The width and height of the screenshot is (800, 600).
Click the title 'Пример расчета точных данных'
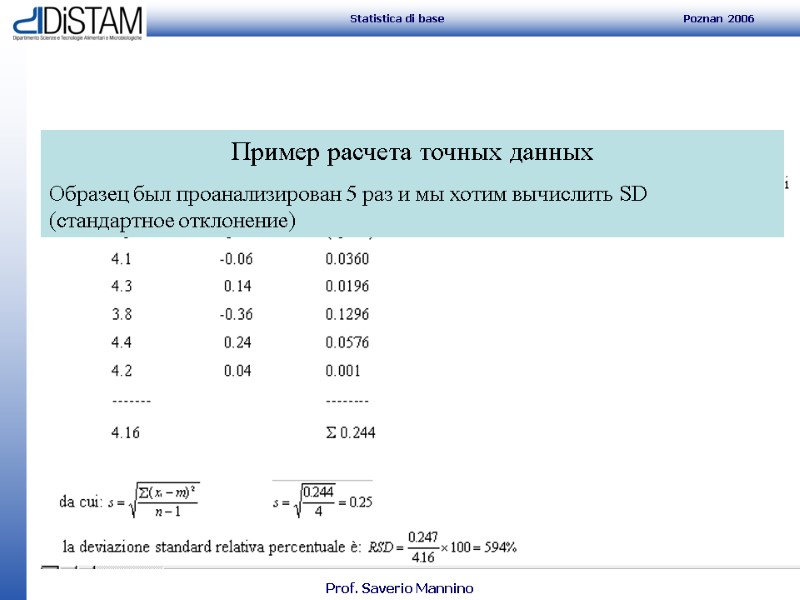[x=412, y=152]
